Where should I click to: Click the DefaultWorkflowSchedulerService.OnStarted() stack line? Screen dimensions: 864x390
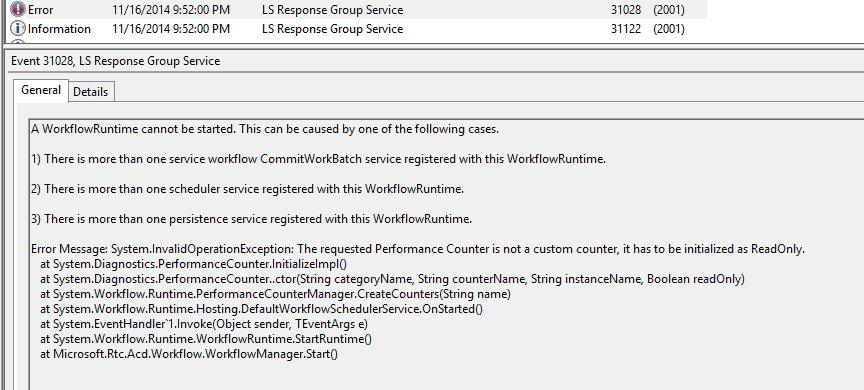pyautogui.click(x=261, y=309)
